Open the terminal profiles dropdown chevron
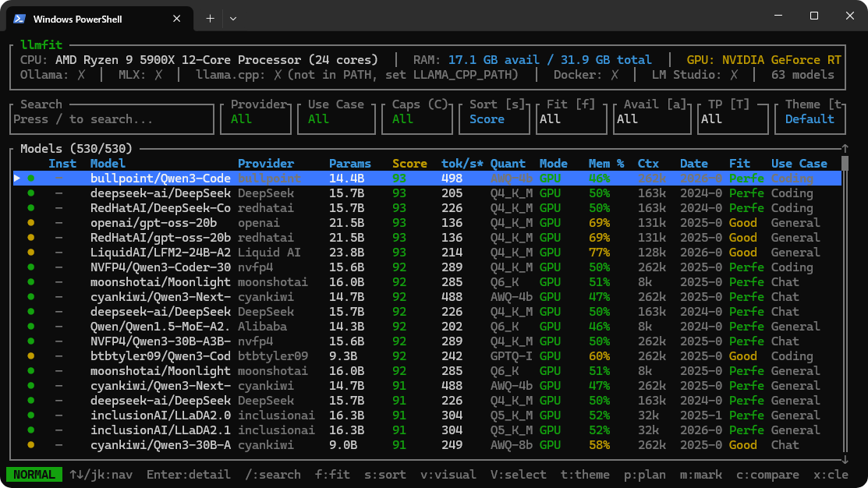This screenshot has height=488, width=868. (x=233, y=18)
